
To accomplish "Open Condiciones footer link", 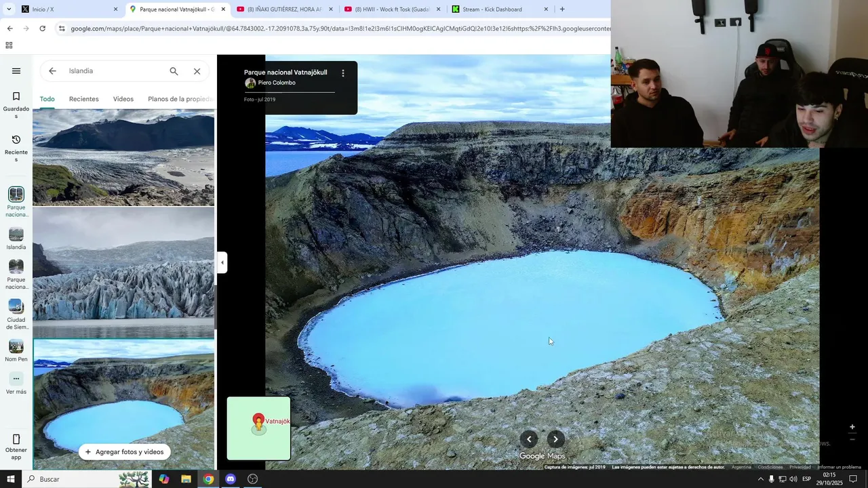I will [x=770, y=467].
